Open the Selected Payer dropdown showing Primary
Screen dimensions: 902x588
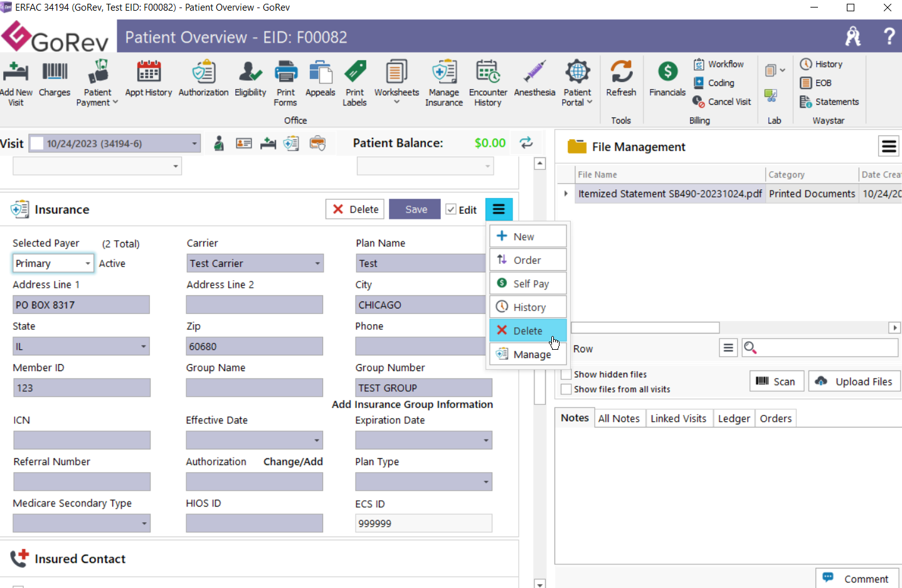click(x=88, y=263)
